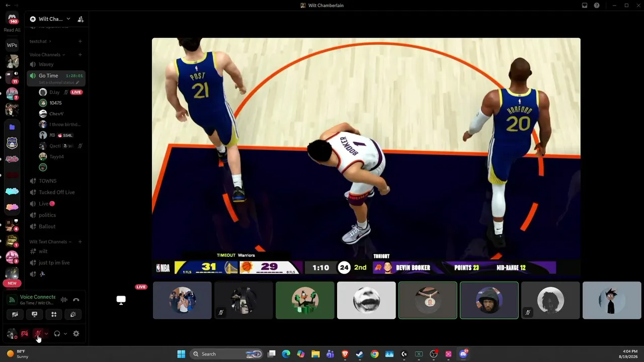Invite members with the add-people icon

[x=80, y=19]
